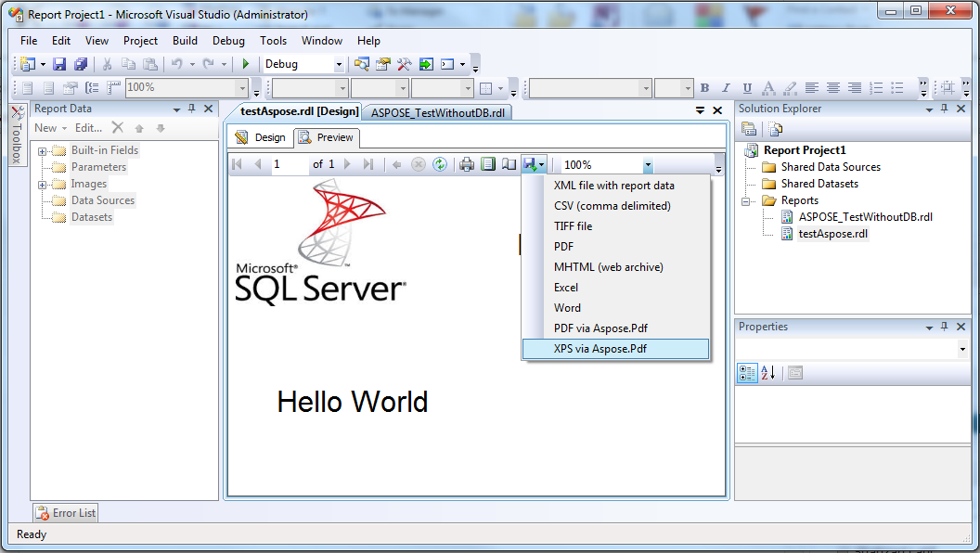
Task: Open the Tools menu
Action: click(273, 41)
